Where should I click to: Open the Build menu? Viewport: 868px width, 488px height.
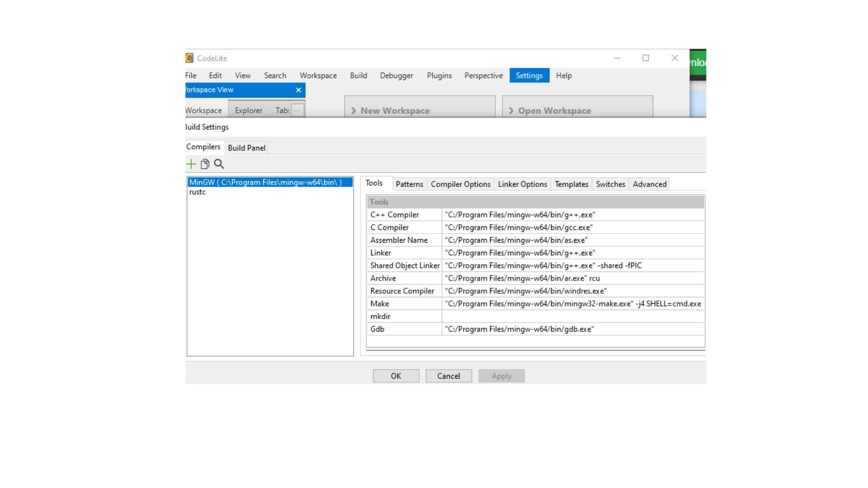tap(359, 75)
